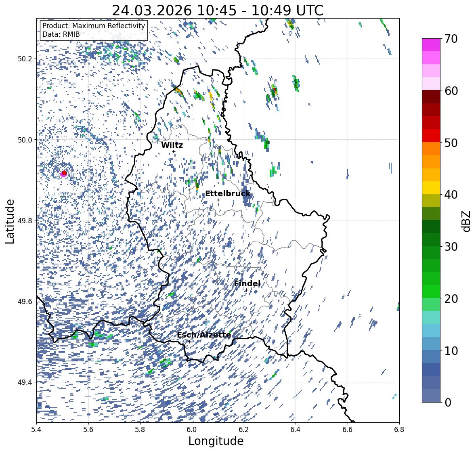
Task: Click the latitude tick label 50.2
Action: 25,59
